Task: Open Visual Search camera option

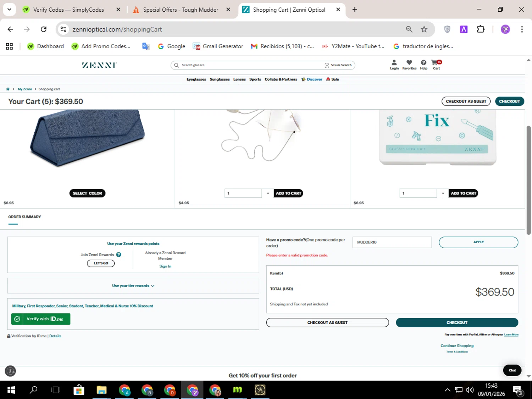Action: (x=338, y=65)
